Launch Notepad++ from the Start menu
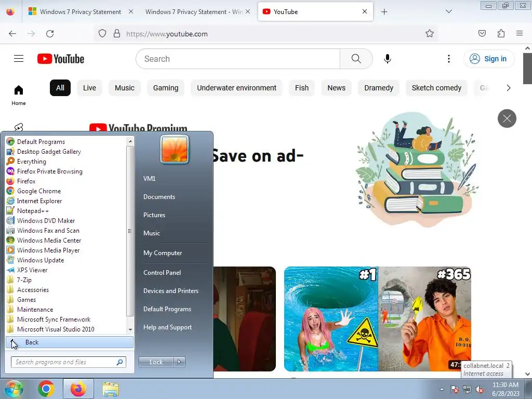This screenshot has height=399, width=532. pos(33,211)
